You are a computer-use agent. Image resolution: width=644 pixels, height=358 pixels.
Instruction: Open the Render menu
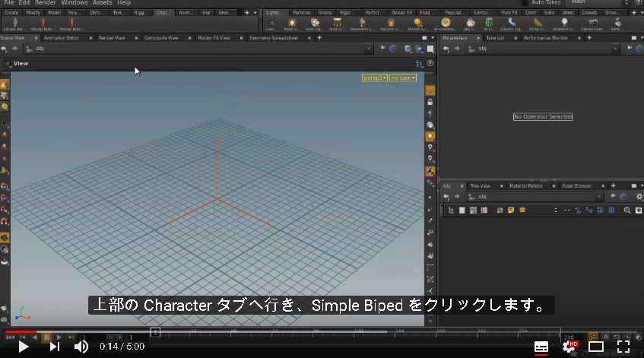pos(45,2)
